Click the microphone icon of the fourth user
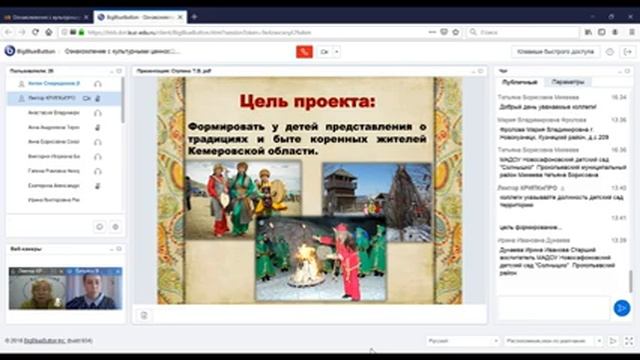Screen dimensions: 640x360 coord(98,127)
